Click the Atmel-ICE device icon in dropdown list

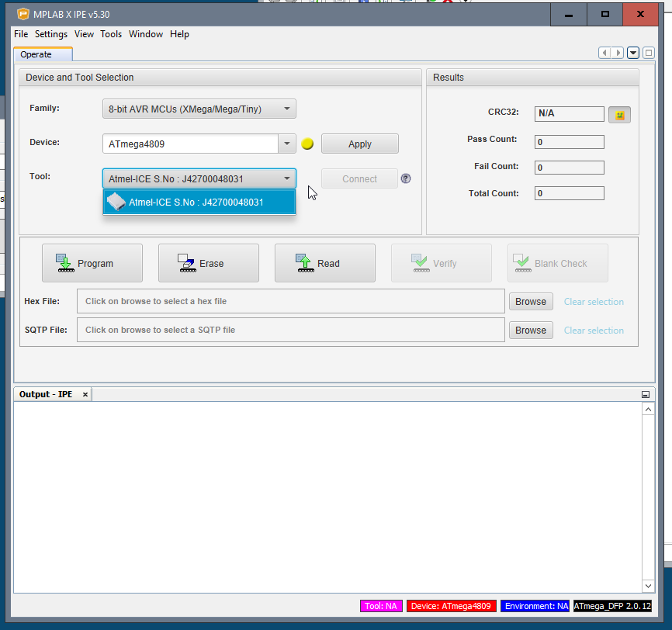[x=116, y=202]
